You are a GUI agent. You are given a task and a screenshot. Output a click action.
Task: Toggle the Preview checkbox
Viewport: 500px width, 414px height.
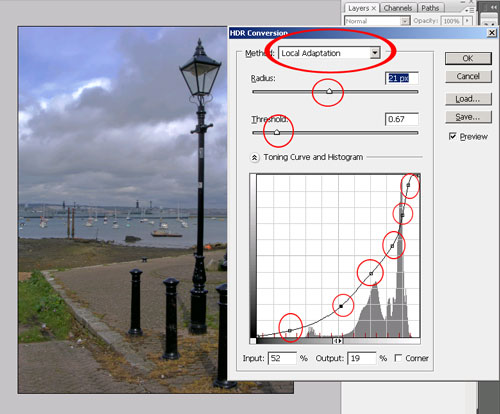[x=452, y=136]
